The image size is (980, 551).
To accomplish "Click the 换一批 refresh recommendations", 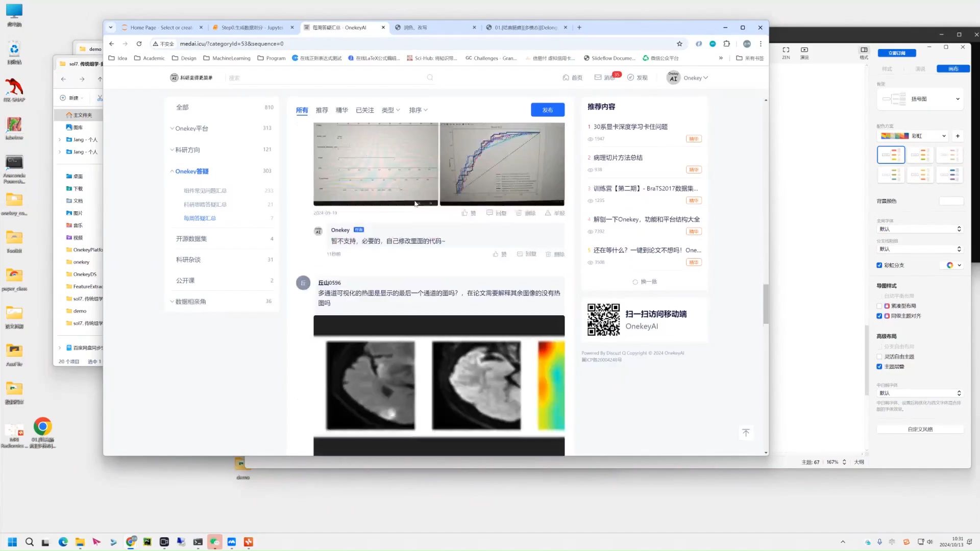I will point(645,282).
